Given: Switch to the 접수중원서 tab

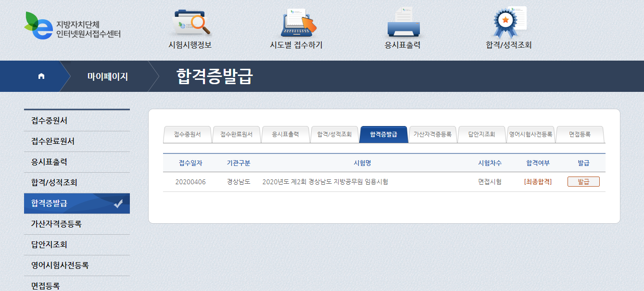Looking at the screenshot, I should (187, 135).
